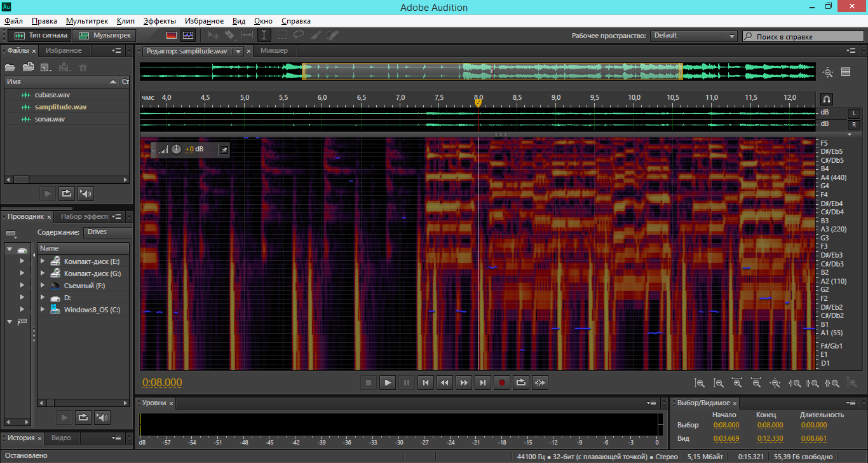Viewport: 868px width, 463px height.
Task: Expand the Windows8_OS (C:) drive
Action: coord(42,310)
